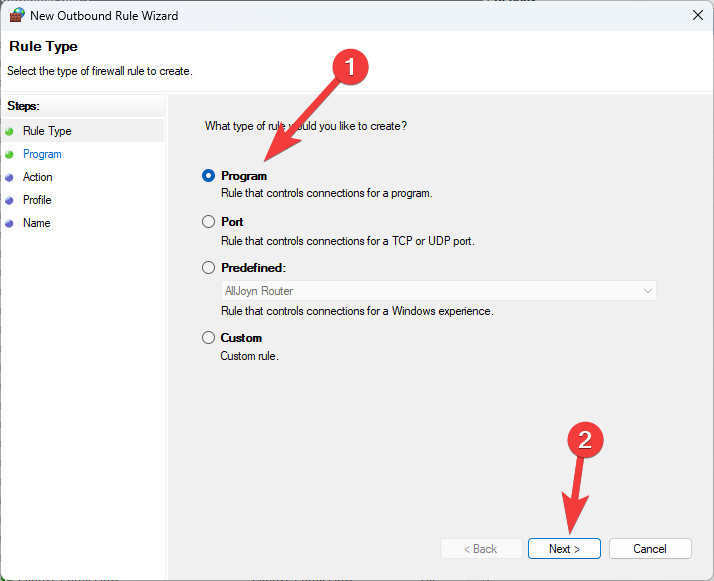The image size is (714, 581).
Task: Click the green bullet beside Rule Type step
Action: [x=9, y=131]
